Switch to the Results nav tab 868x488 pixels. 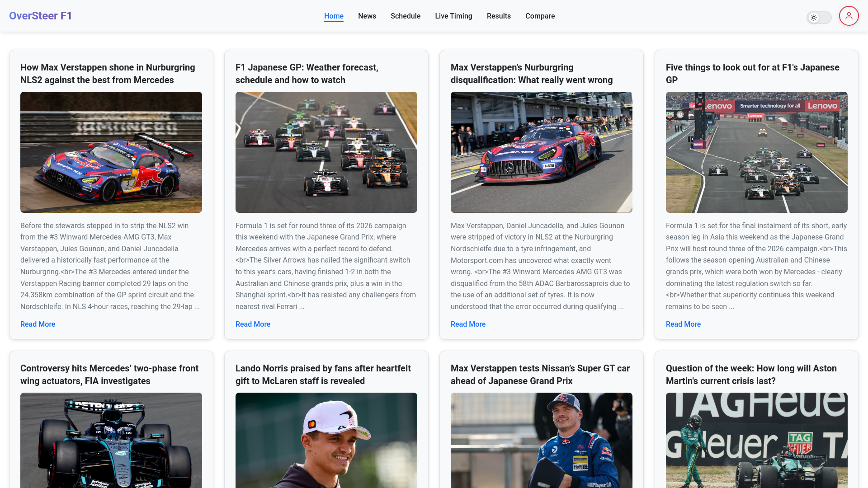(499, 16)
